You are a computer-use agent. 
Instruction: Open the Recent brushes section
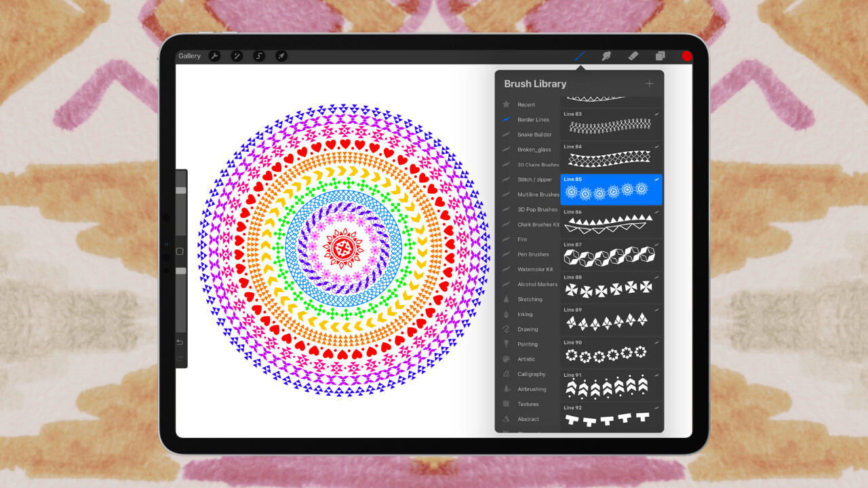tap(526, 104)
